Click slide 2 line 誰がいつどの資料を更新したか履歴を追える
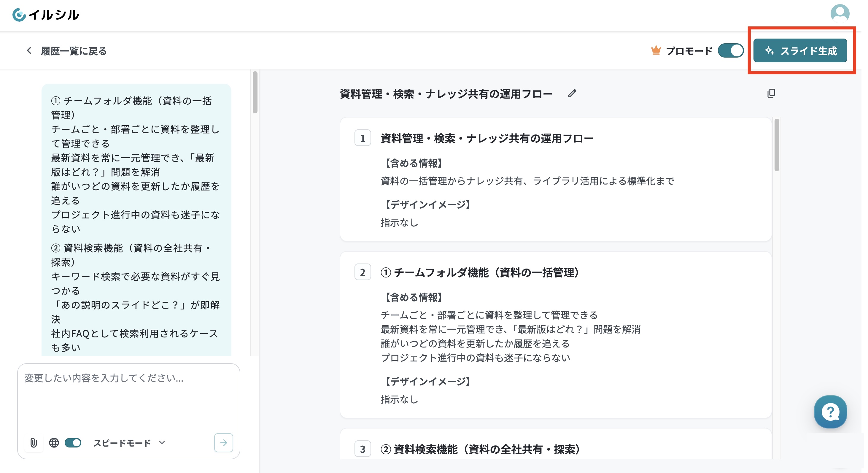Viewport: 868px width, 473px height. coord(475,344)
